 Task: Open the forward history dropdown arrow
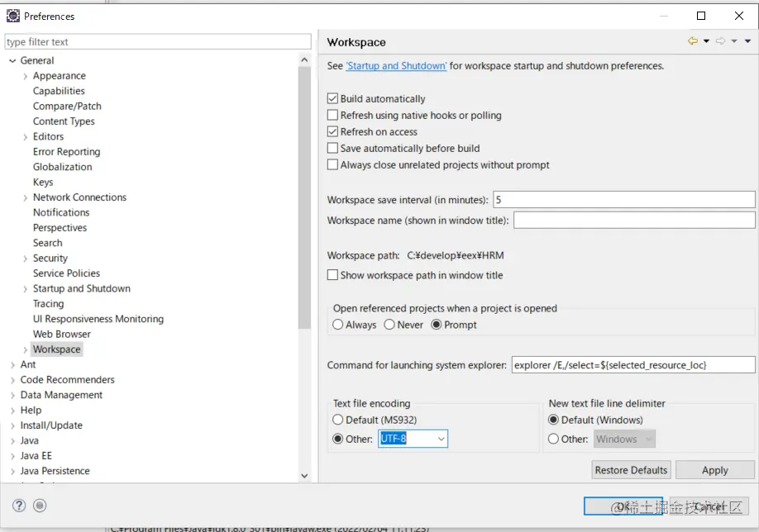point(734,41)
